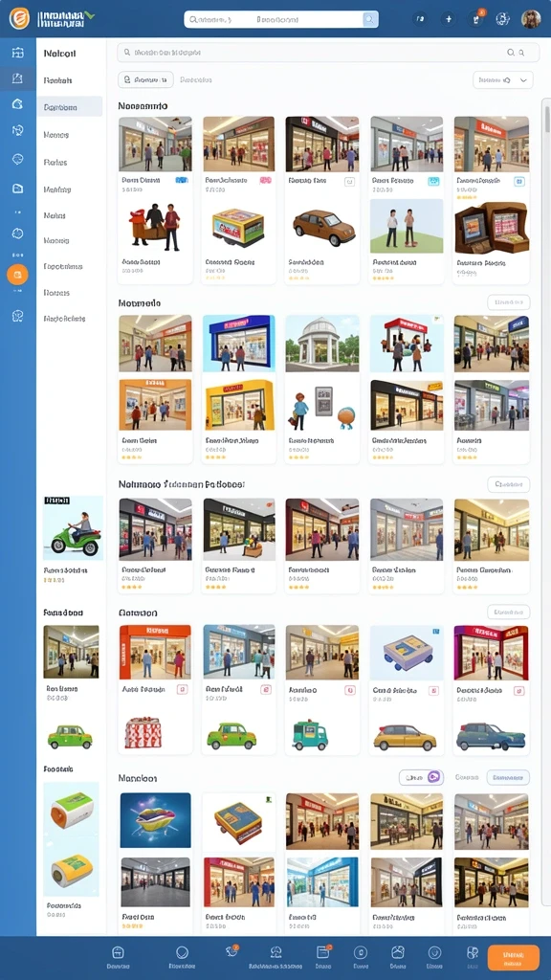The width and height of the screenshot is (551, 980).
Task: Toggle the pink square under the orange storefront thumbnail
Action: click(182, 690)
